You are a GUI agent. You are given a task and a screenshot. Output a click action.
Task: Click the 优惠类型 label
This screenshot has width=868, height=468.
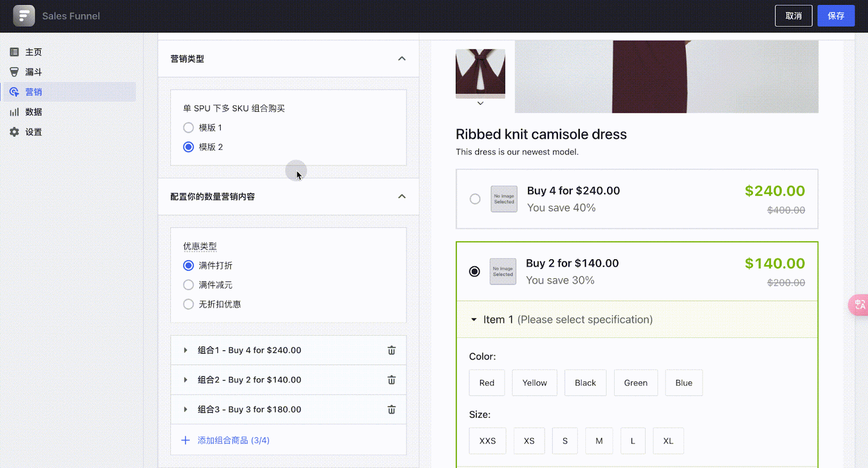(200, 246)
